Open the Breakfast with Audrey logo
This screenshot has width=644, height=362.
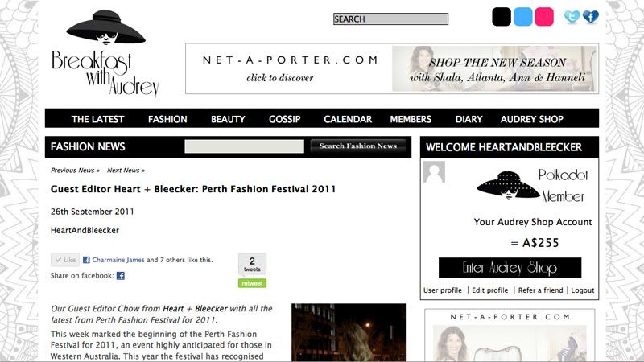tap(105, 54)
